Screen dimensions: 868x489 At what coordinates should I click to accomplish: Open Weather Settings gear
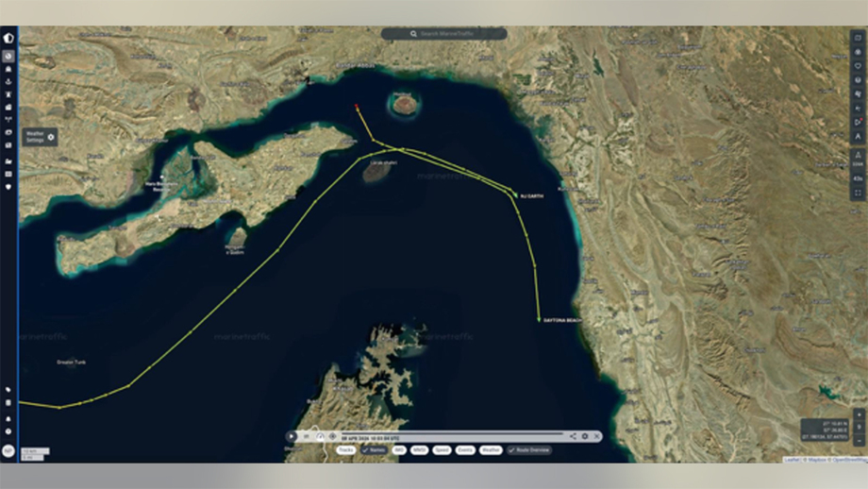[x=51, y=137]
